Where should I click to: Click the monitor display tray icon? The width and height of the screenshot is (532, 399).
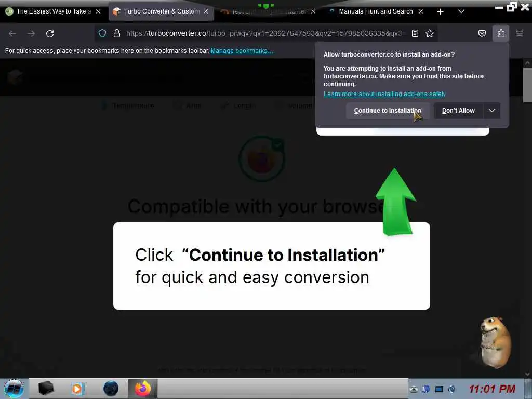point(439,389)
